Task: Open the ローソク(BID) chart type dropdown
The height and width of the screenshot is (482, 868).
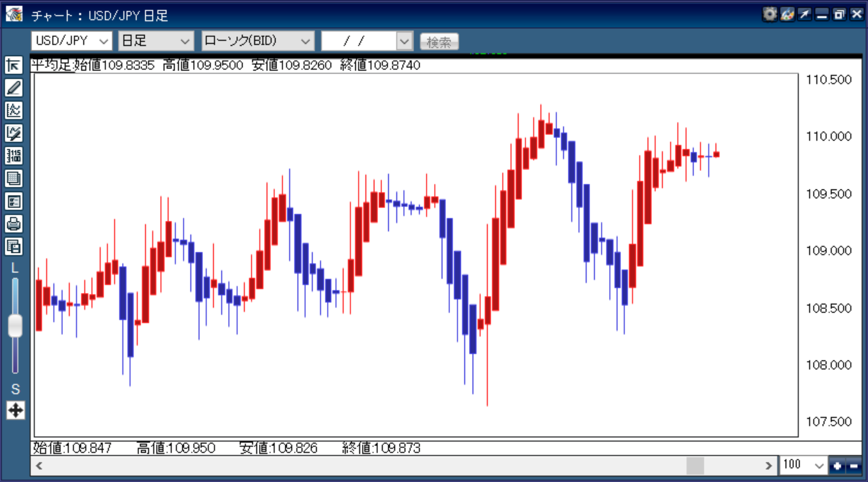Action: pyautogui.click(x=258, y=41)
